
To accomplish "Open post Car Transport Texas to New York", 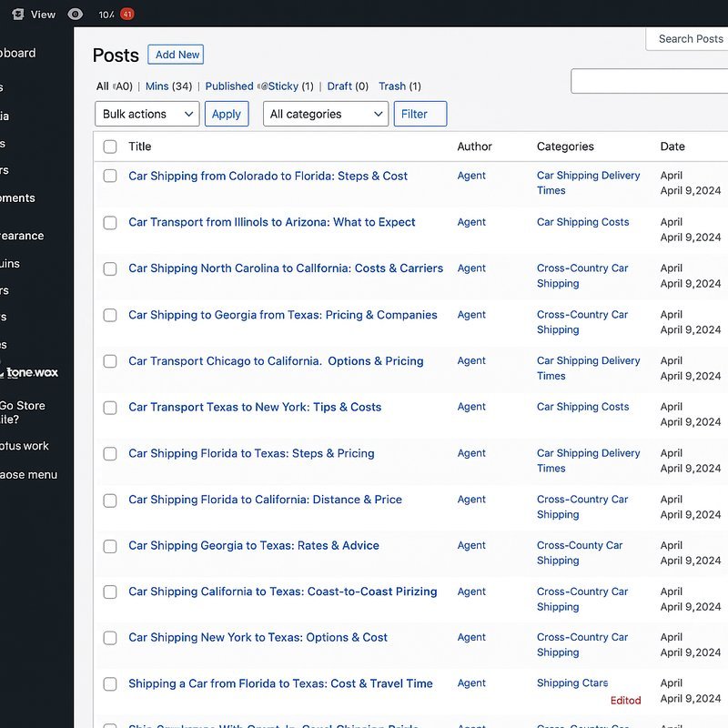I will [x=255, y=407].
